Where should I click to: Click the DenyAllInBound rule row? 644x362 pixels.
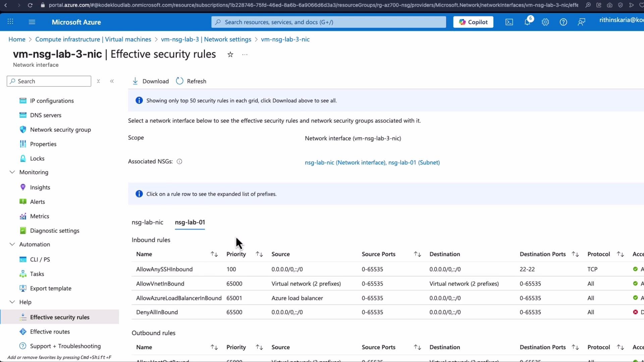(x=387, y=312)
